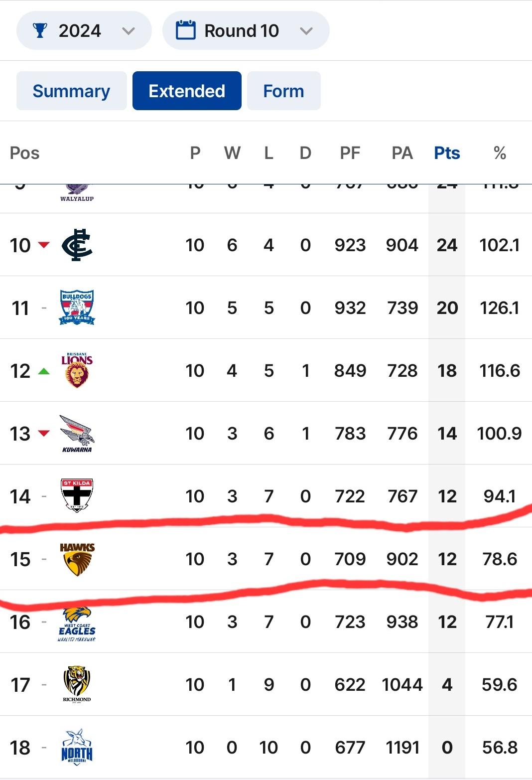Sort by the Pts column header

coord(447,153)
